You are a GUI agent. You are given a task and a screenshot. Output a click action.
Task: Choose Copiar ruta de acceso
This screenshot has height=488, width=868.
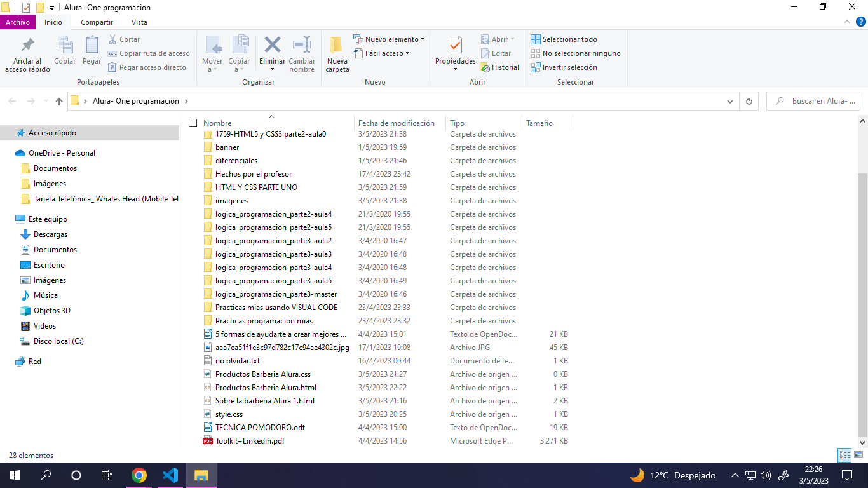[x=149, y=53]
